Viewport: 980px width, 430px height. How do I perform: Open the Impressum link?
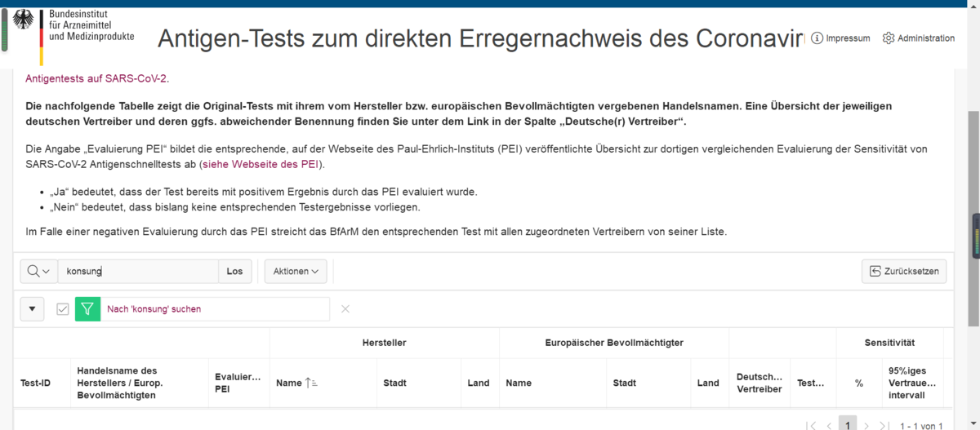(x=840, y=38)
